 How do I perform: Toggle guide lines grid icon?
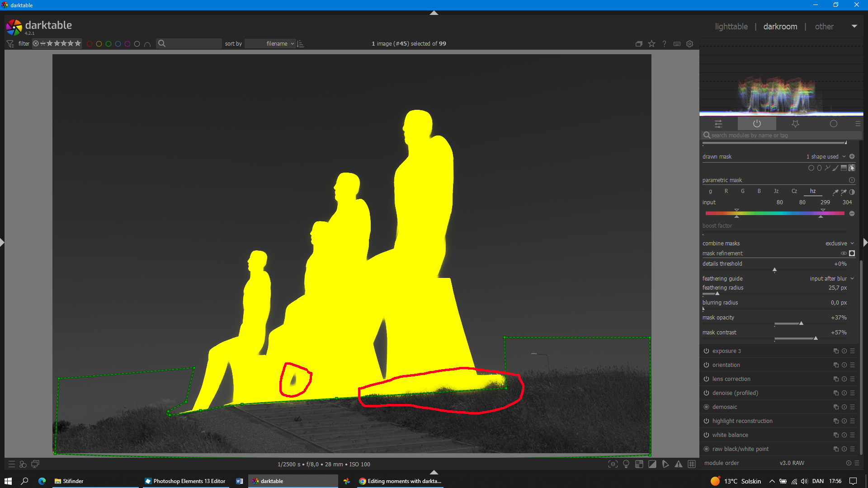[692, 464]
